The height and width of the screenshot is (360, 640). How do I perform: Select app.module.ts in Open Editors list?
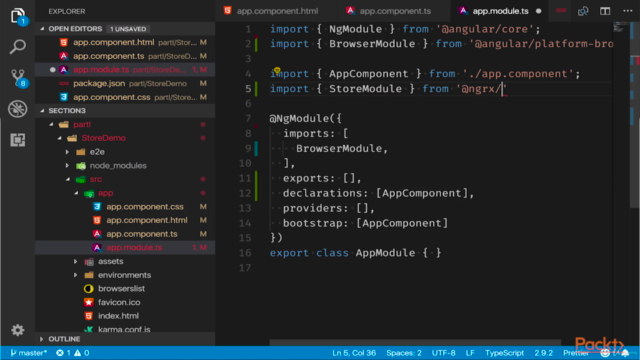[x=125, y=69]
